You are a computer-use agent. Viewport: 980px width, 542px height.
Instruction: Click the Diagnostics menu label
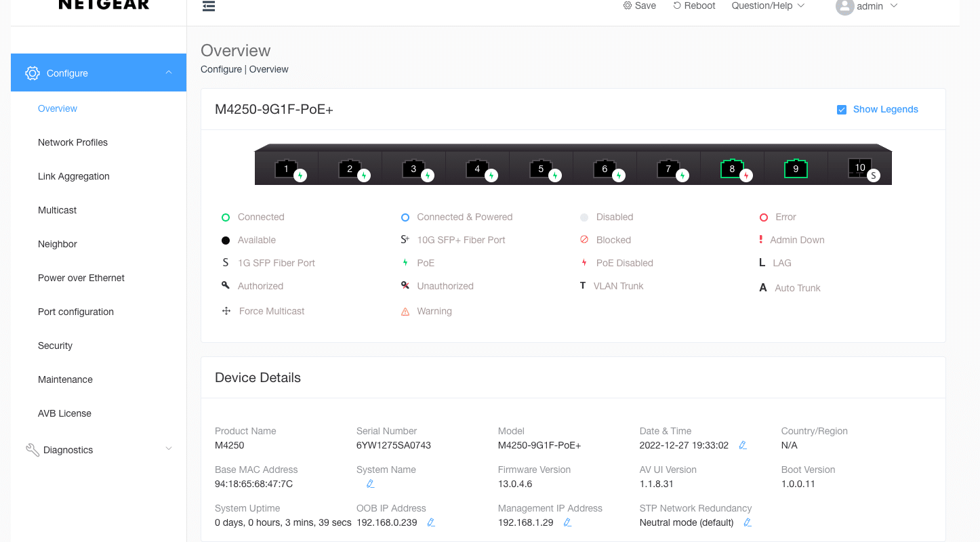point(68,450)
